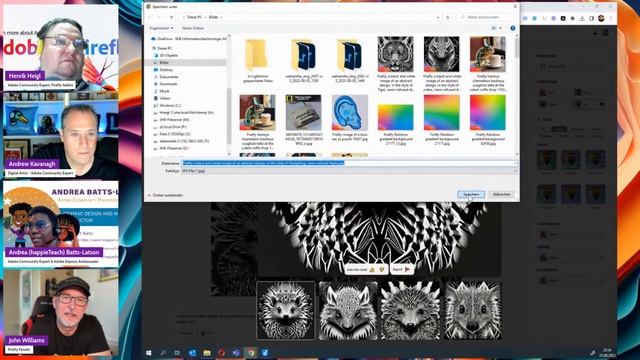Open the Neuer Ordner command
The height and width of the screenshot is (360, 640).
tap(193, 28)
